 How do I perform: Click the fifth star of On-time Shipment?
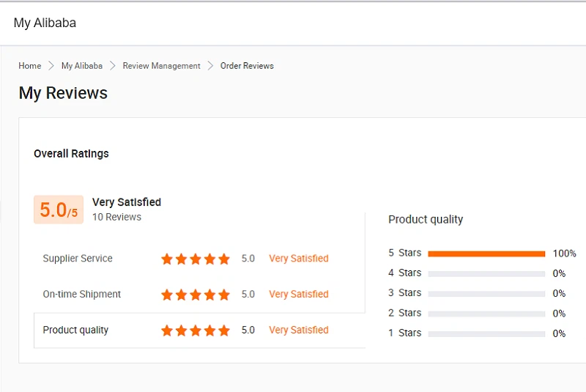[x=224, y=295]
